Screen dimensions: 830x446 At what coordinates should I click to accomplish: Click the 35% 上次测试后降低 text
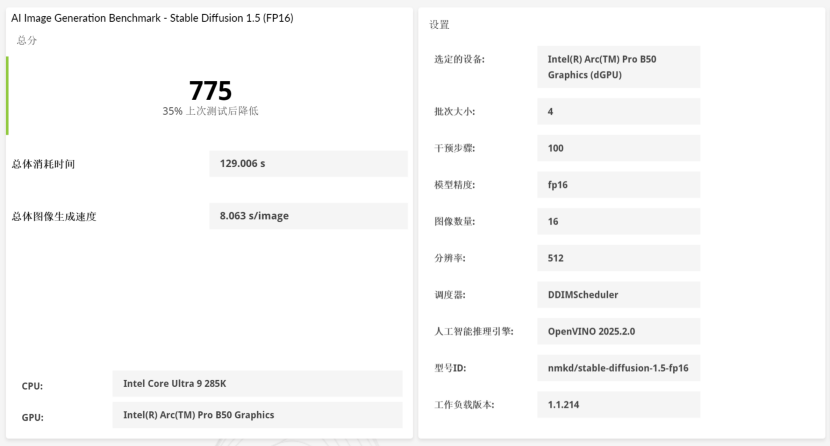[210, 111]
